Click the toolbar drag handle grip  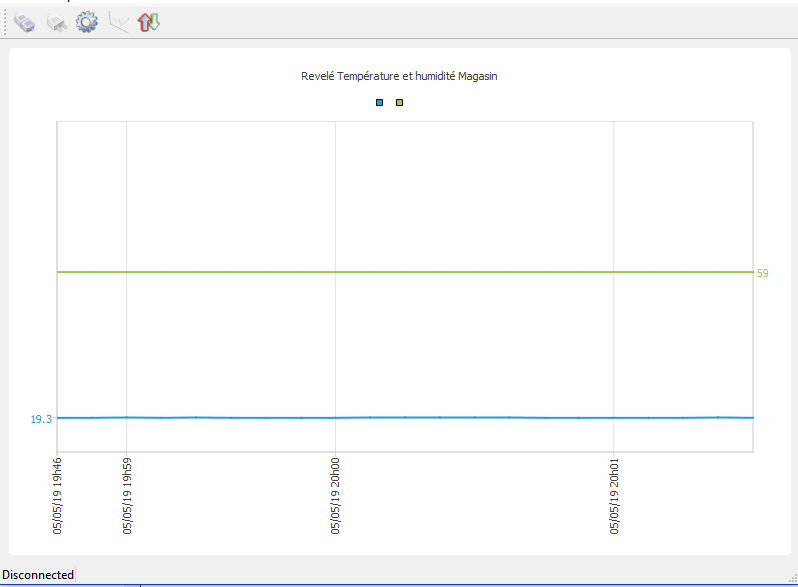[5, 22]
